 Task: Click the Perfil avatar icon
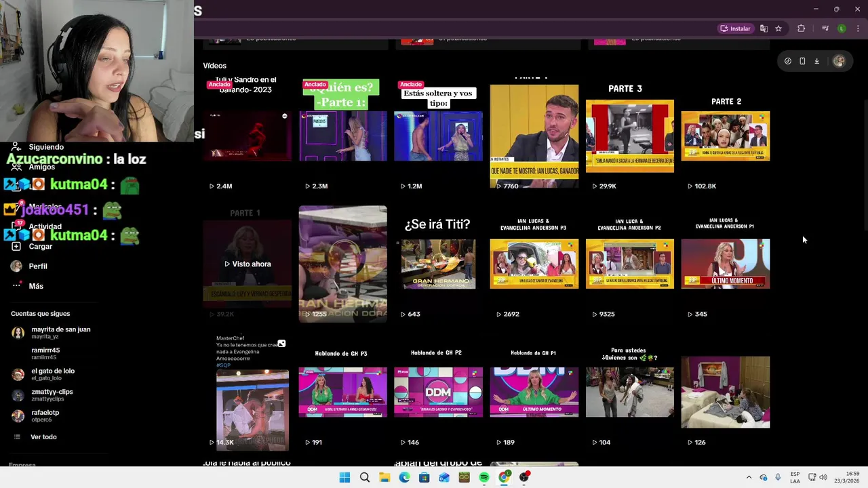(16, 266)
